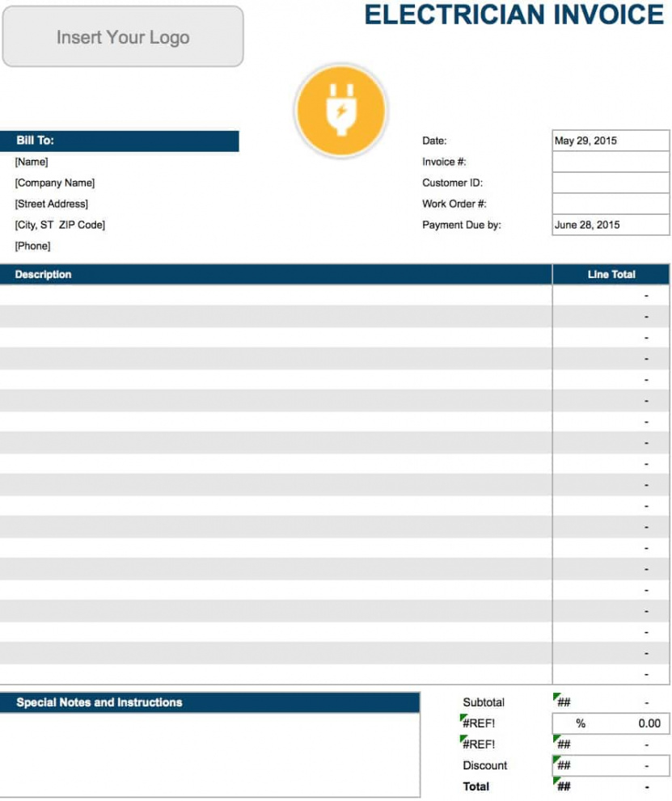
Task: Click the empty Customer ID input cell
Action: [611, 183]
